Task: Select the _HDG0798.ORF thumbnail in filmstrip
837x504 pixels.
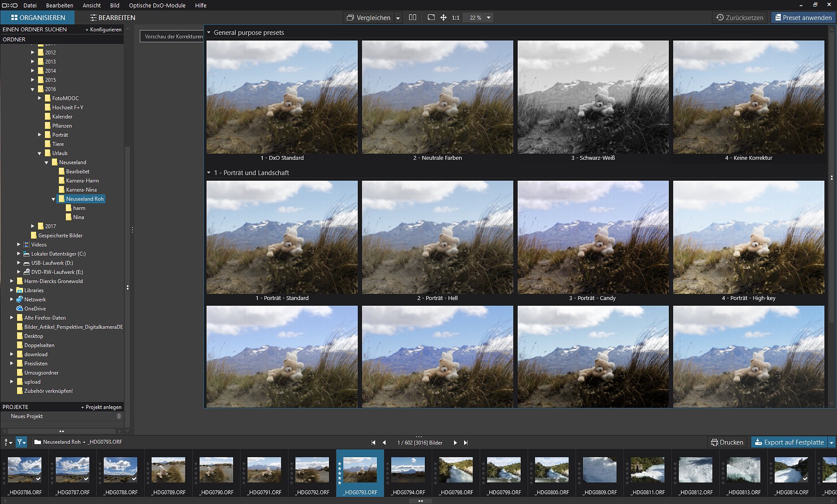Action: click(x=456, y=470)
